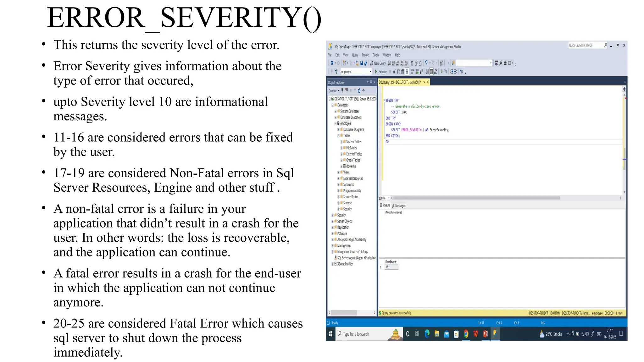This screenshot has width=644, height=362.
Task: Expand the Database Snapshots node
Action: pyautogui.click(x=335, y=117)
